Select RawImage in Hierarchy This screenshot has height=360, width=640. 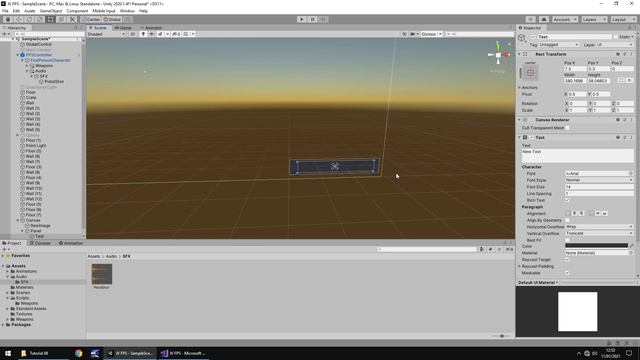(x=40, y=226)
